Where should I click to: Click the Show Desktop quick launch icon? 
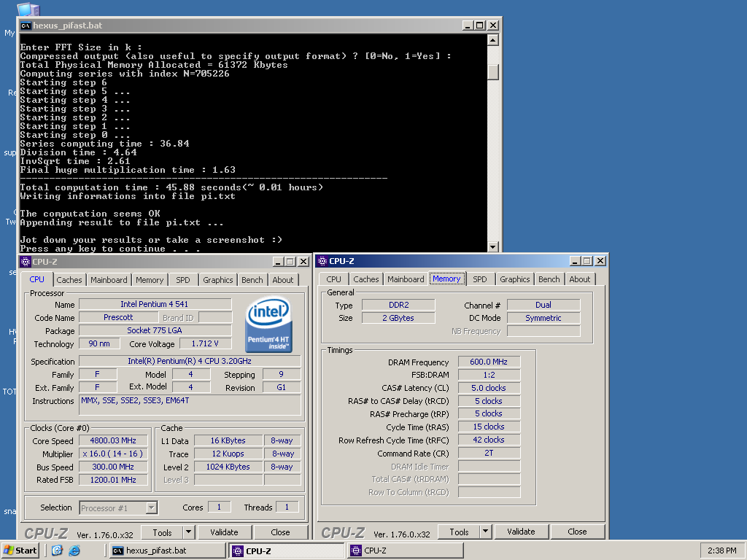tap(57, 551)
